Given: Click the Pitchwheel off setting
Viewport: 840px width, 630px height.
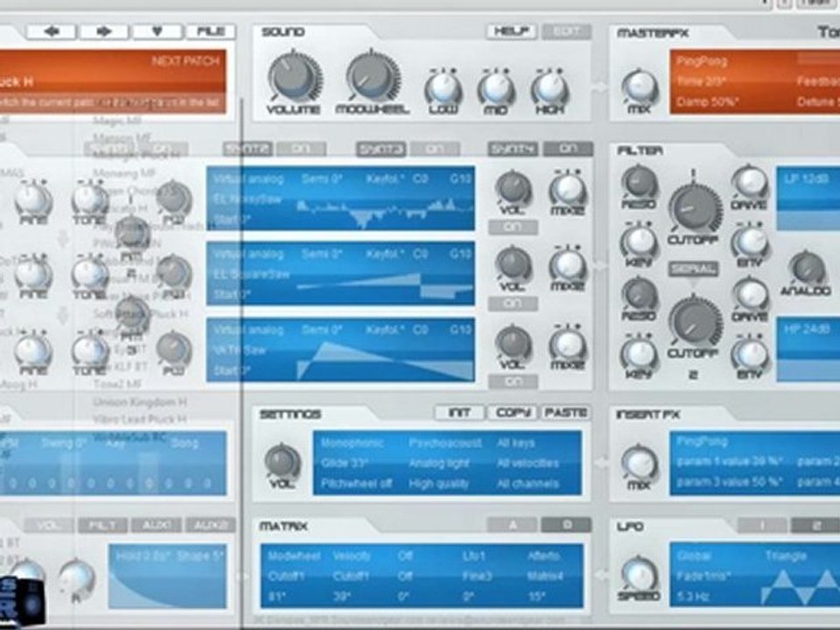Looking at the screenshot, I should (356, 484).
